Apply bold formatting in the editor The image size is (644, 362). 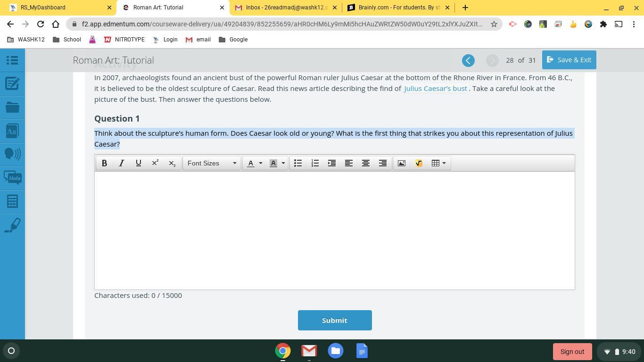(104, 163)
